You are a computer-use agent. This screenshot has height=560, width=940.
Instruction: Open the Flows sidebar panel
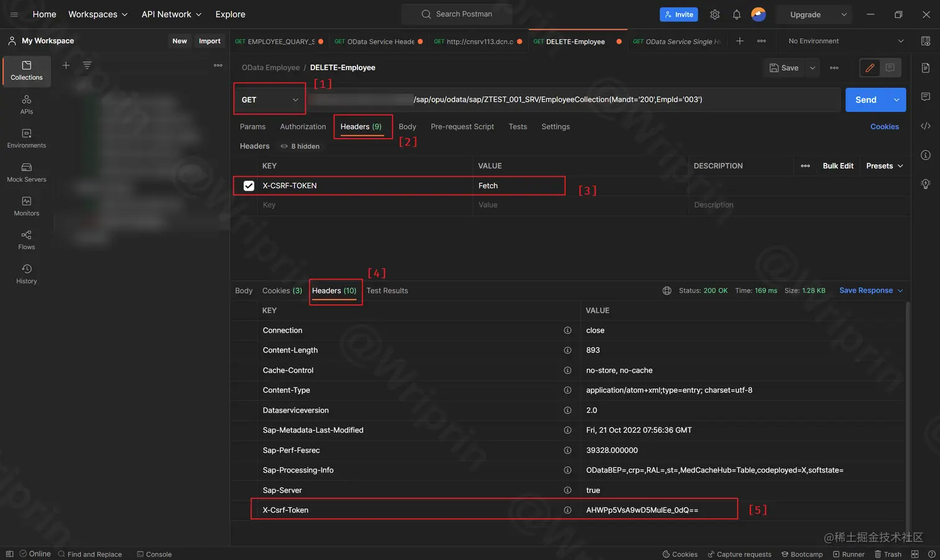pyautogui.click(x=27, y=240)
